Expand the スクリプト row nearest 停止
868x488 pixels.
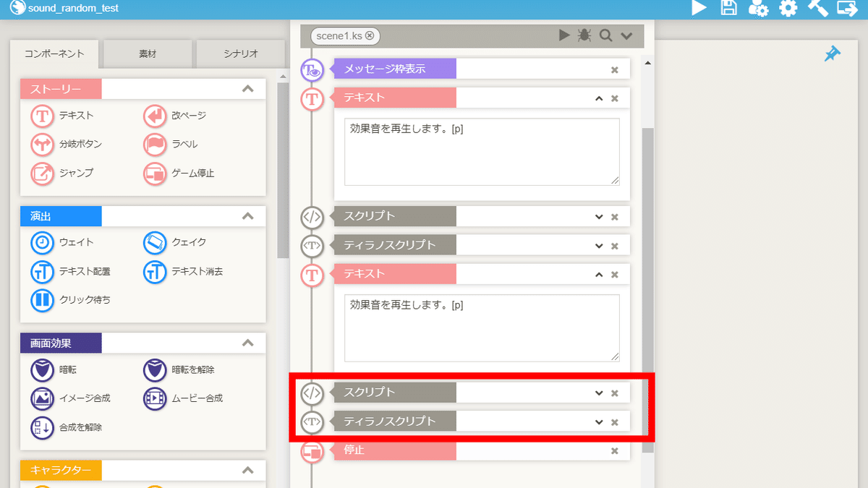599,393
